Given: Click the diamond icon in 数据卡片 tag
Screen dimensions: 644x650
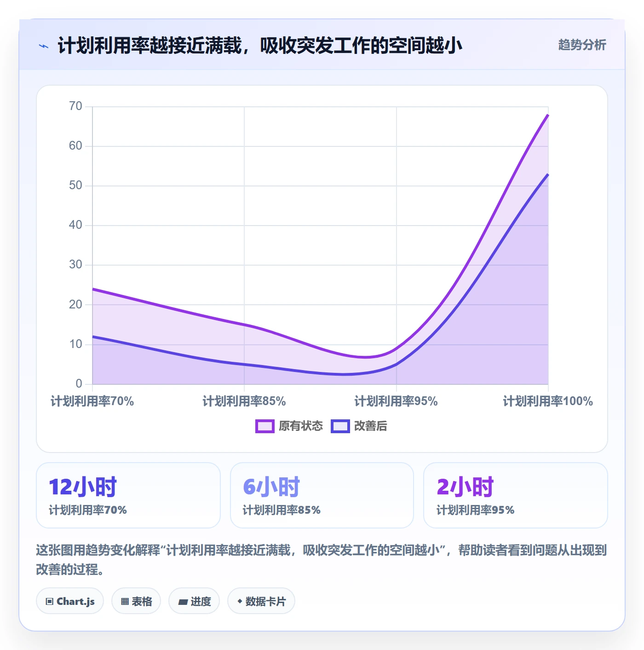Looking at the screenshot, I should 240,601.
